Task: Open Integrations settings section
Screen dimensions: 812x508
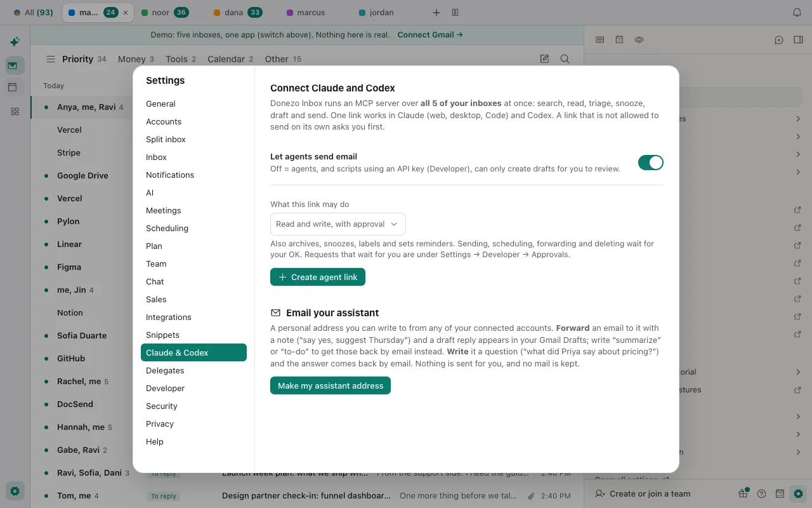Action: coord(193,317)
